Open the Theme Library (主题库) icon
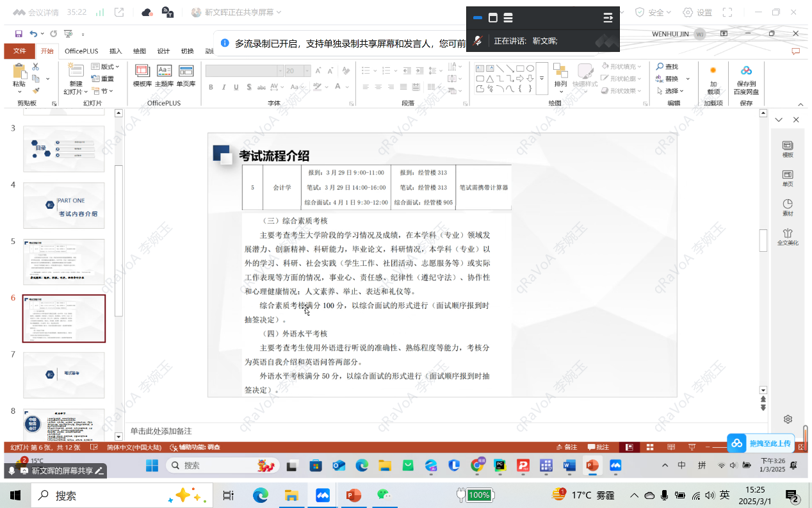Screen dimensions: 812x508 [165, 71]
